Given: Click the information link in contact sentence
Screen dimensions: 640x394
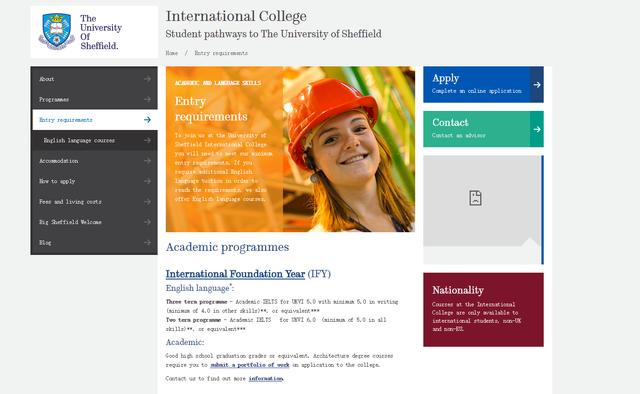Looking at the screenshot, I should (266, 378).
